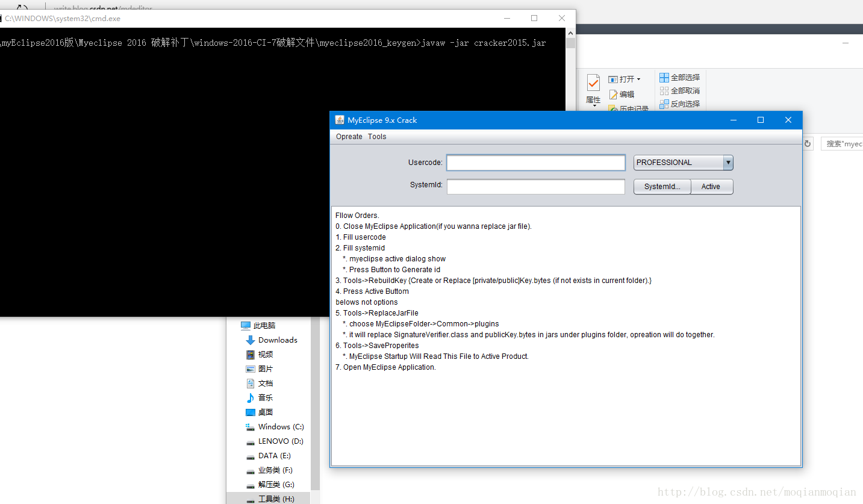Click the Windows (C:) drive icon
The width and height of the screenshot is (863, 504).
[x=251, y=427]
